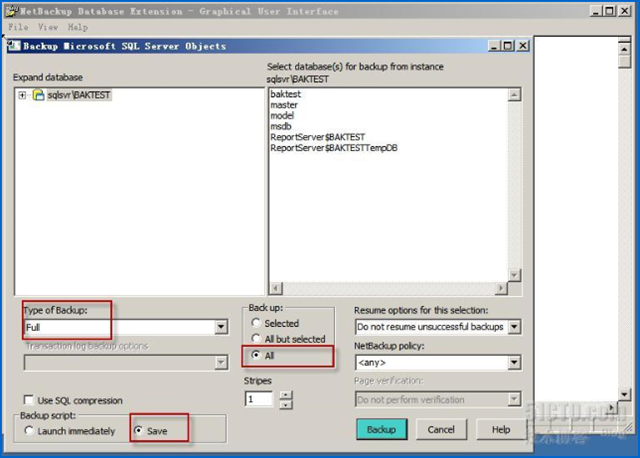This screenshot has width=640, height=458.
Task: Open the Resume options dropdown
Action: (x=514, y=327)
